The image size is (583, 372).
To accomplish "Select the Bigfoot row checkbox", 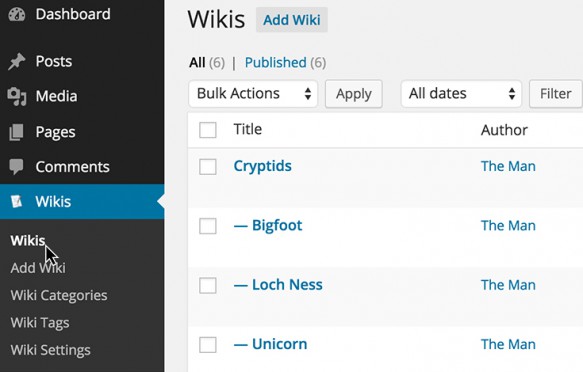I will (207, 226).
